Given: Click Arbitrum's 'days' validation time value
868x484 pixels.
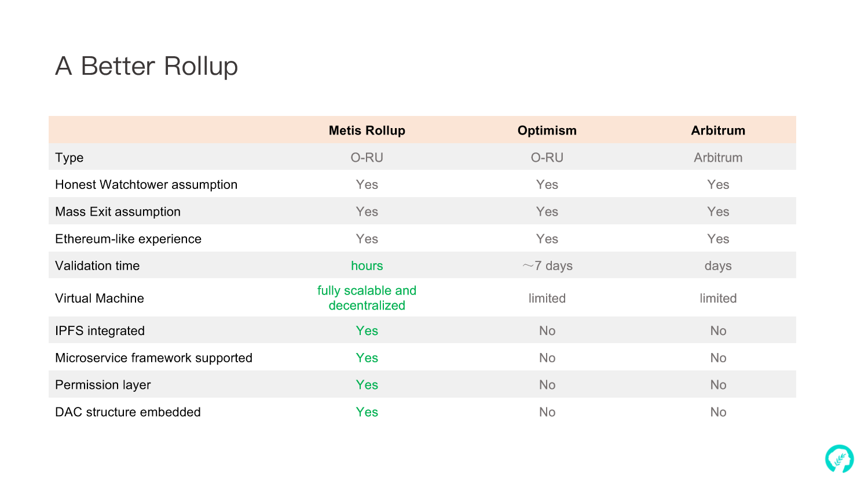Looking at the screenshot, I should [718, 266].
